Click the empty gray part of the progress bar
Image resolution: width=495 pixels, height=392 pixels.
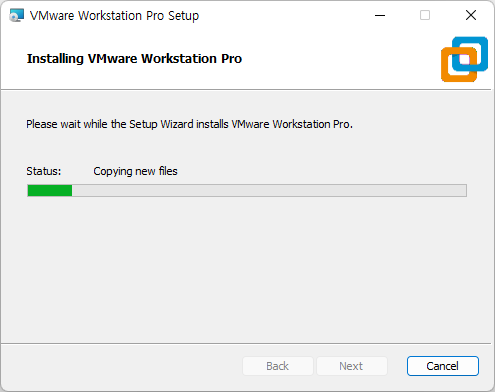(x=269, y=191)
